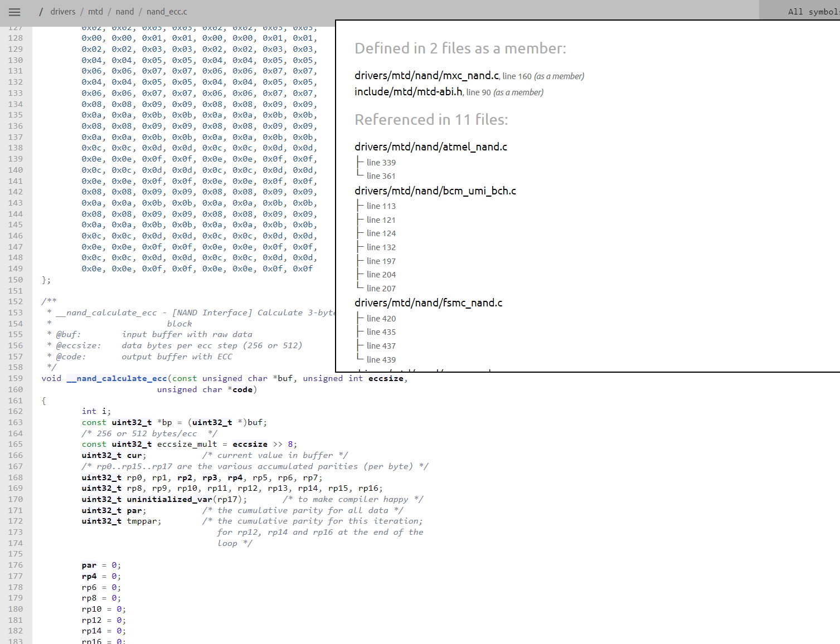Screen dimensions: 840x644
Task: Click rp4 identifier on line 177
Action: coord(89,576)
